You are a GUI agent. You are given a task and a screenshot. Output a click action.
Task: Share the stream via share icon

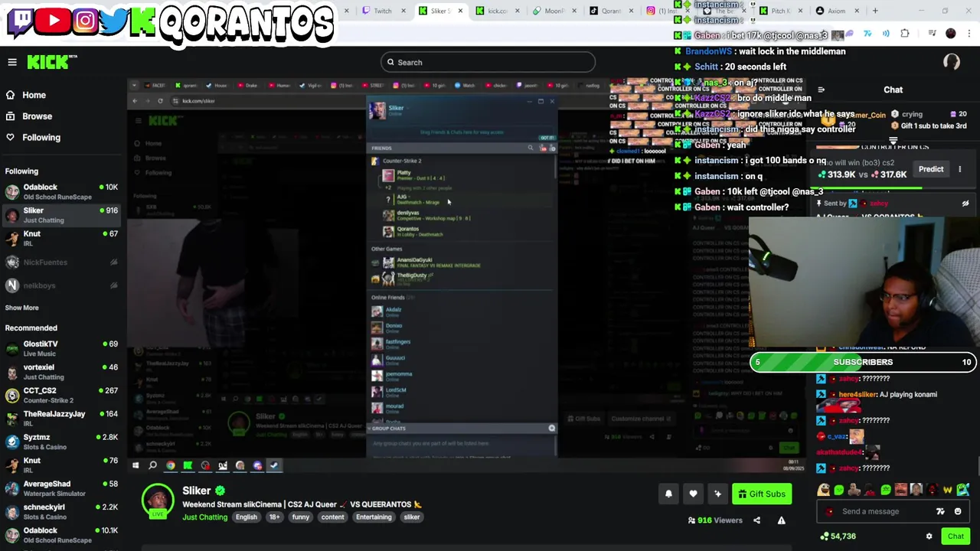756,520
